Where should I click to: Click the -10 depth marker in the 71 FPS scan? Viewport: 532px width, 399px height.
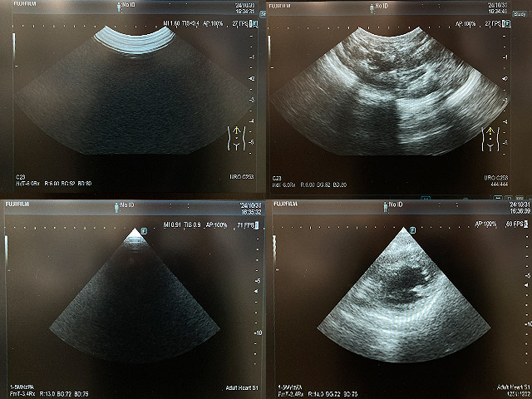pyautogui.click(x=258, y=332)
